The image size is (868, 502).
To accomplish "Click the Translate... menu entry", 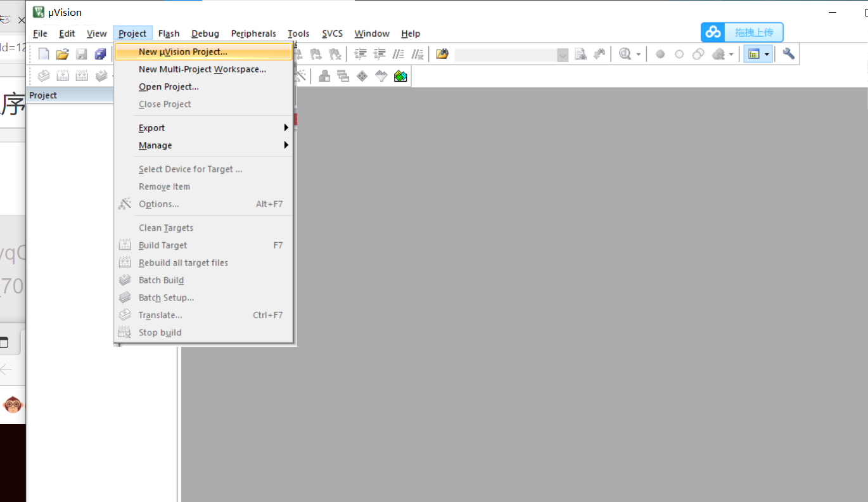I will [203, 315].
